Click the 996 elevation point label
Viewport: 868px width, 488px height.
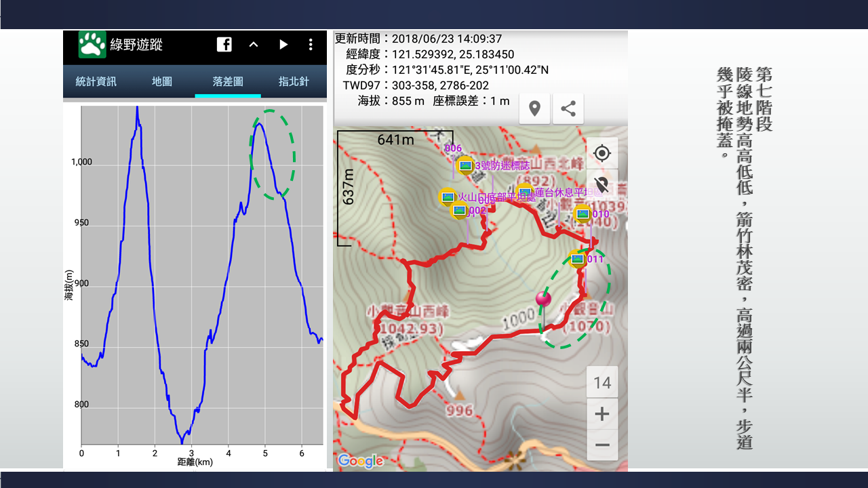click(459, 411)
